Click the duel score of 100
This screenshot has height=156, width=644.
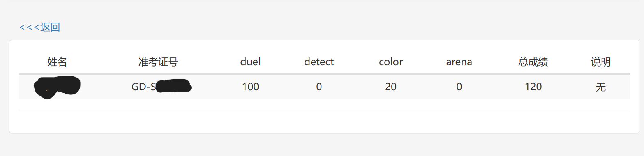point(250,87)
